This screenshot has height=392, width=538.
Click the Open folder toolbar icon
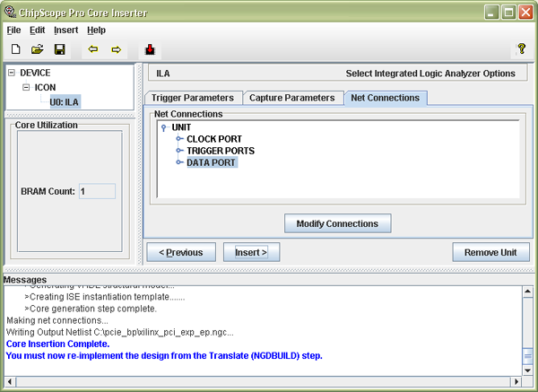[x=38, y=48]
